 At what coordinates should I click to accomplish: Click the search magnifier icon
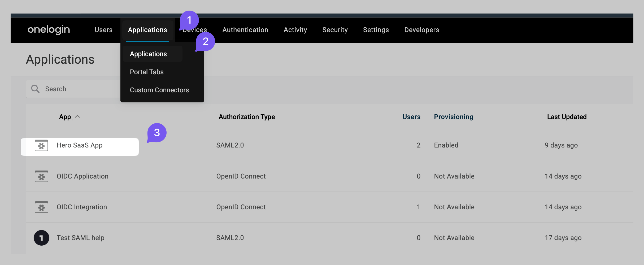35,89
